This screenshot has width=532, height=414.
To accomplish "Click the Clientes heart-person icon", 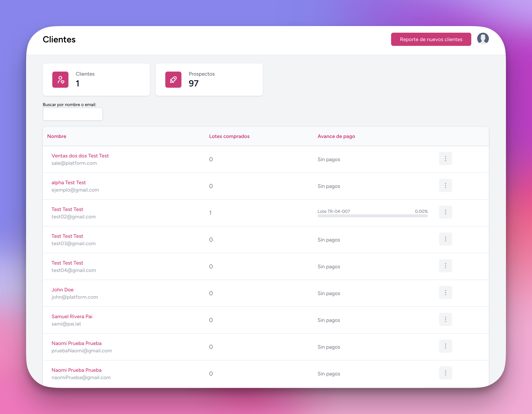I will tap(60, 80).
